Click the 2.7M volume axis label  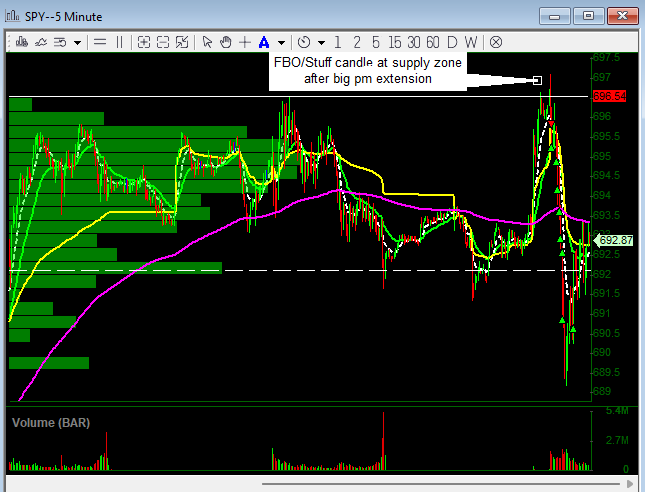tap(617, 441)
